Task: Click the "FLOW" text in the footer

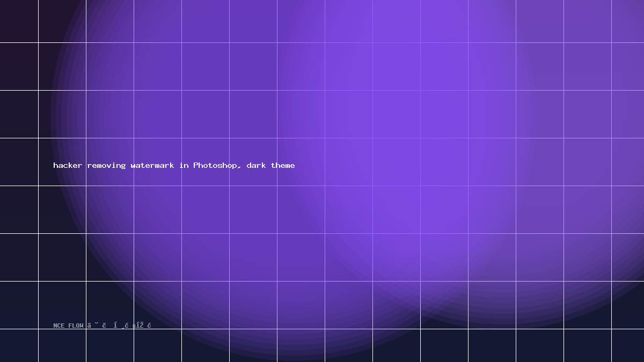Action: 76,326
